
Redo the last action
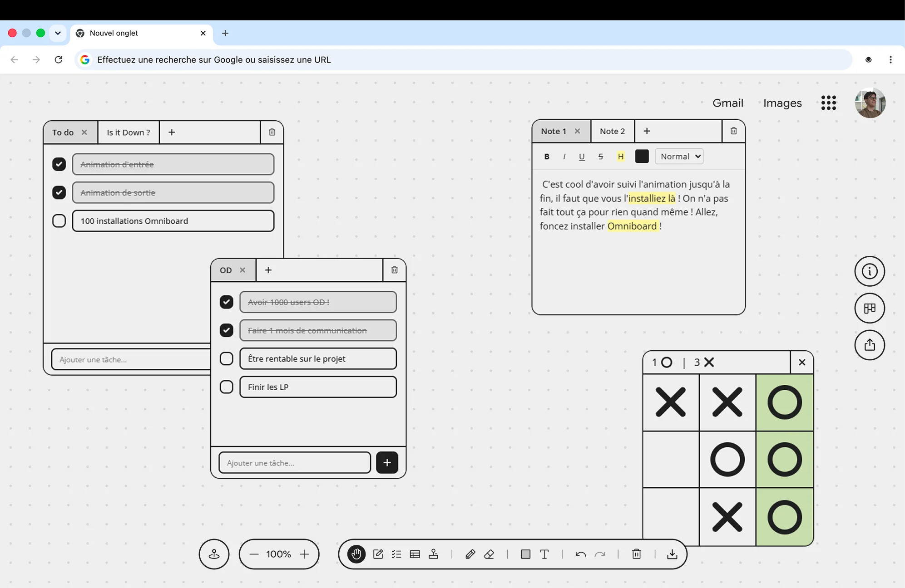tap(600, 554)
